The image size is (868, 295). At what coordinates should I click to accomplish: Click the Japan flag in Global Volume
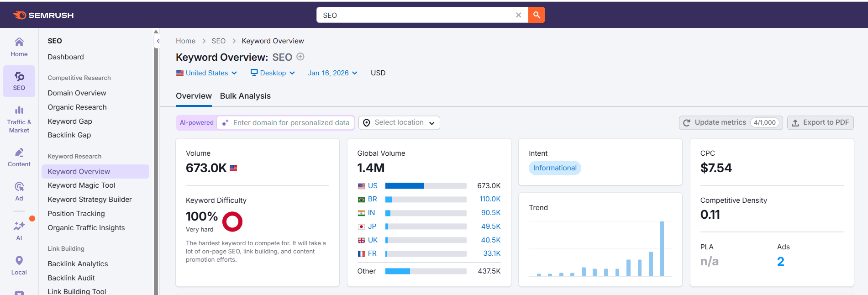pyautogui.click(x=361, y=227)
